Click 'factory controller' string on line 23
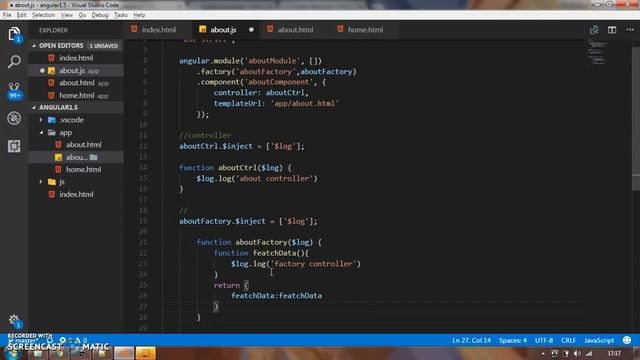This screenshot has width=640, height=360. [x=313, y=264]
